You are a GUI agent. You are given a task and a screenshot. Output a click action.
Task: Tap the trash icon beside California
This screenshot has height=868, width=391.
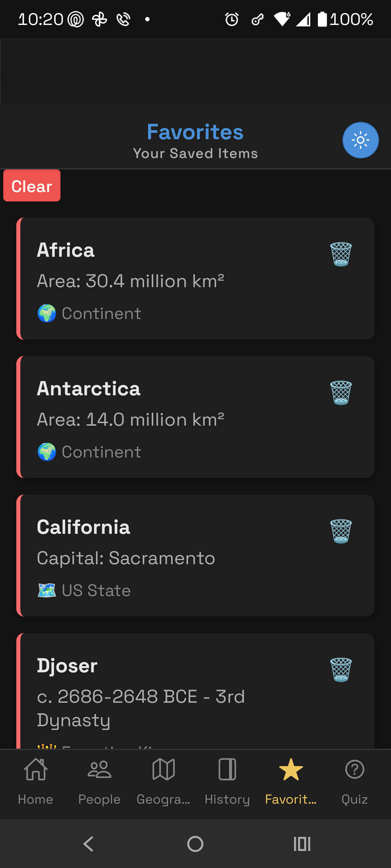point(341,531)
